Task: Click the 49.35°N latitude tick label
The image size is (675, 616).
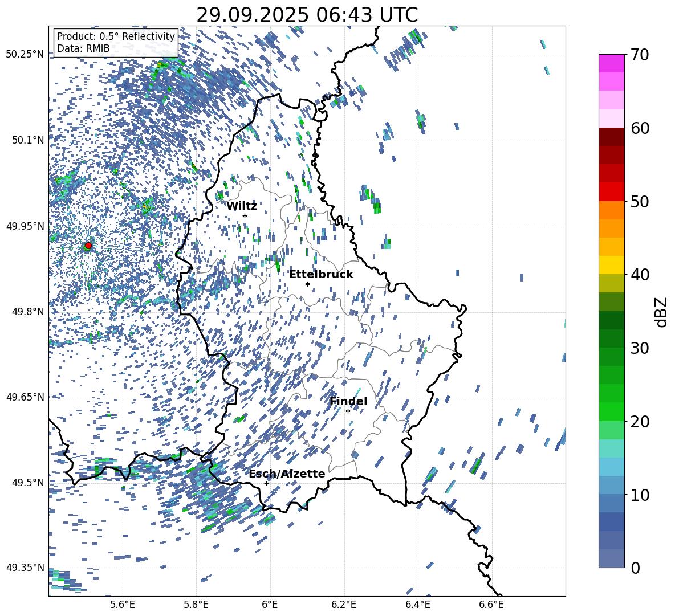Action: (x=25, y=568)
